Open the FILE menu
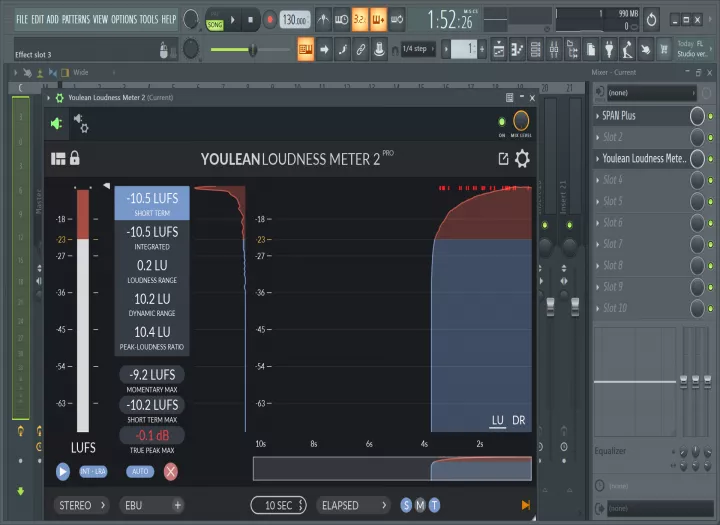 pos(22,19)
